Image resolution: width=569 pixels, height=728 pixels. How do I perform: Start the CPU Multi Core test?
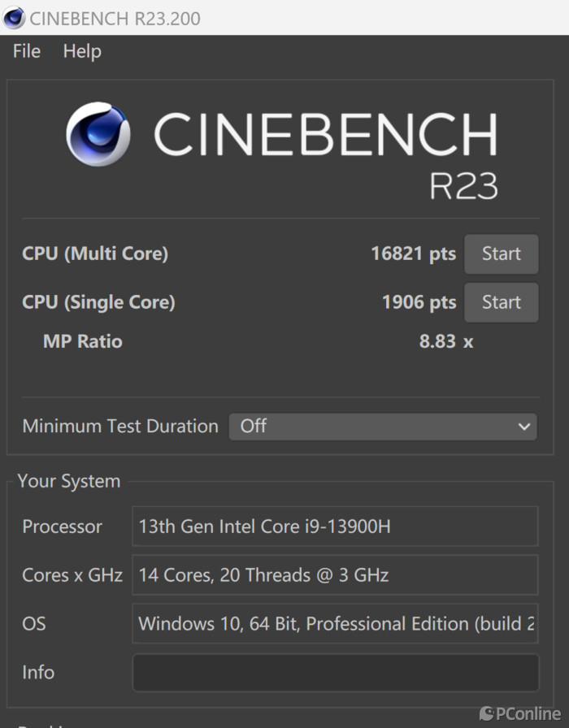point(501,253)
